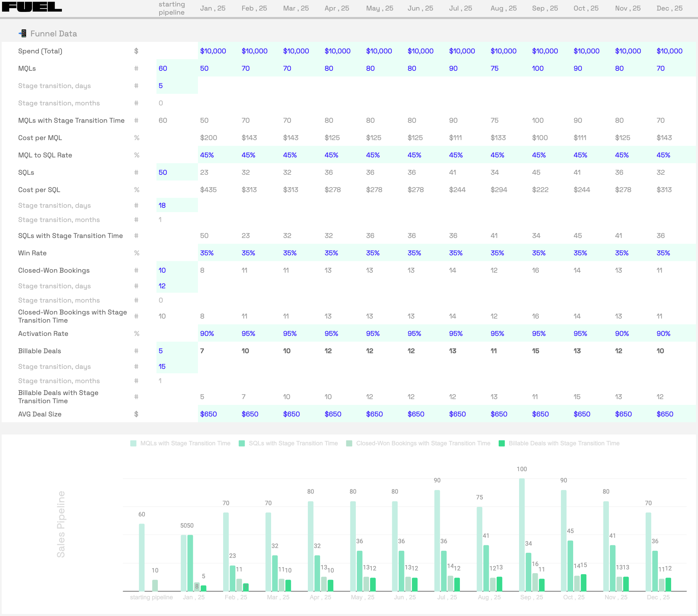Viewport: 698px width, 616px height.
Task: Click the SQLs with Stage Transition legend swatch
Action: pos(242,443)
